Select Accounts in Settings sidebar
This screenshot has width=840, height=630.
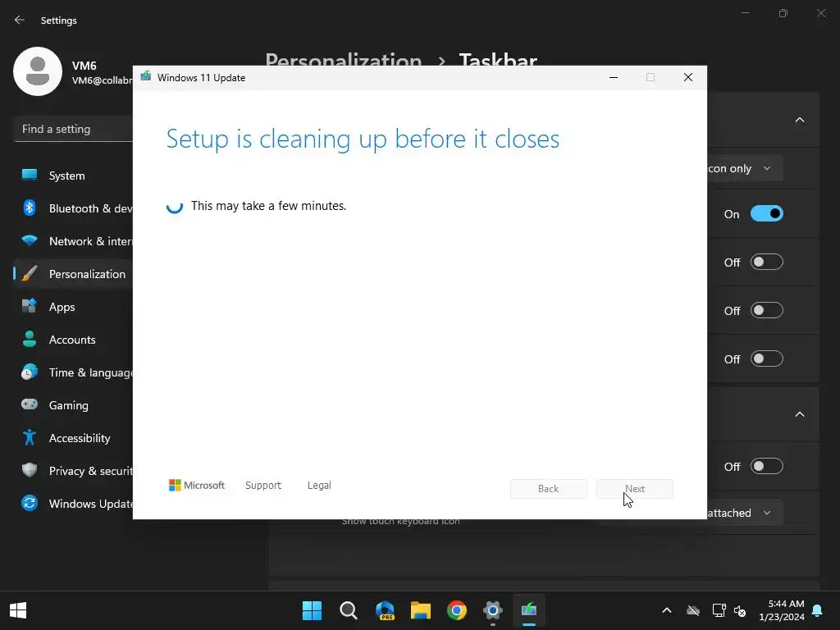click(x=72, y=340)
